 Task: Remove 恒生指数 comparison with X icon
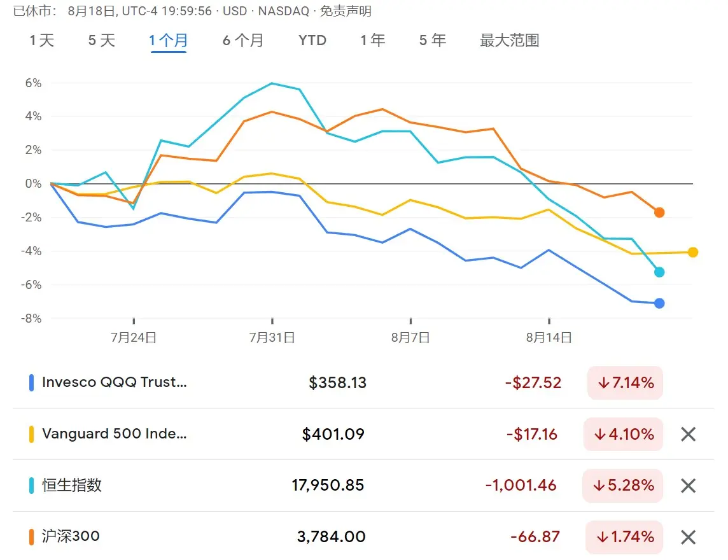(x=688, y=486)
